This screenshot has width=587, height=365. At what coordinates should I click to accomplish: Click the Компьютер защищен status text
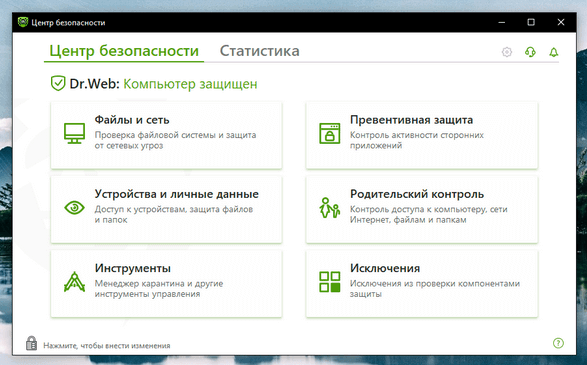(x=190, y=84)
